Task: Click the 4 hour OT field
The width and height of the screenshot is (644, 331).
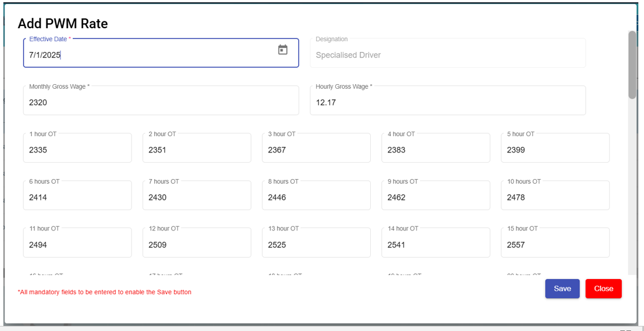Action: pyautogui.click(x=436, y=150)
